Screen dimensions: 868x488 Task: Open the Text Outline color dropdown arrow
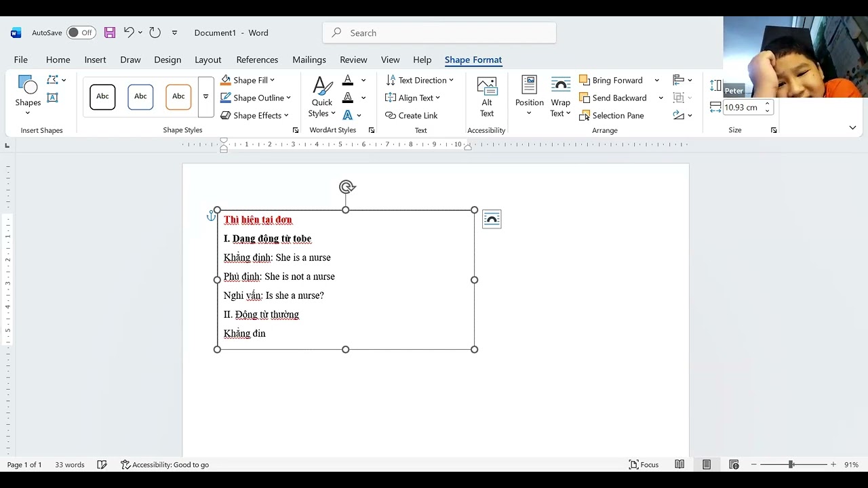(x=363, y=98)
